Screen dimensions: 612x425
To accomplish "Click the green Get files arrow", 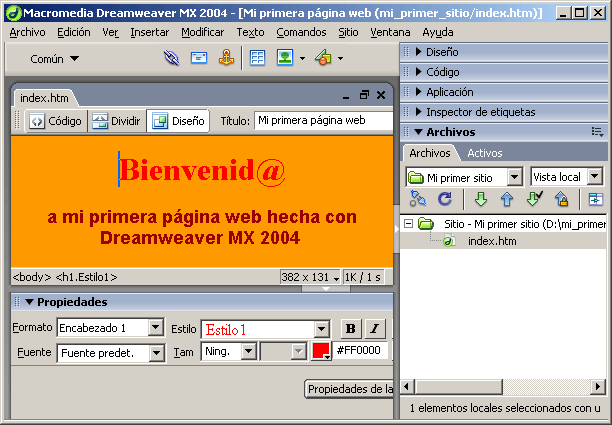I will click(480, 199).
